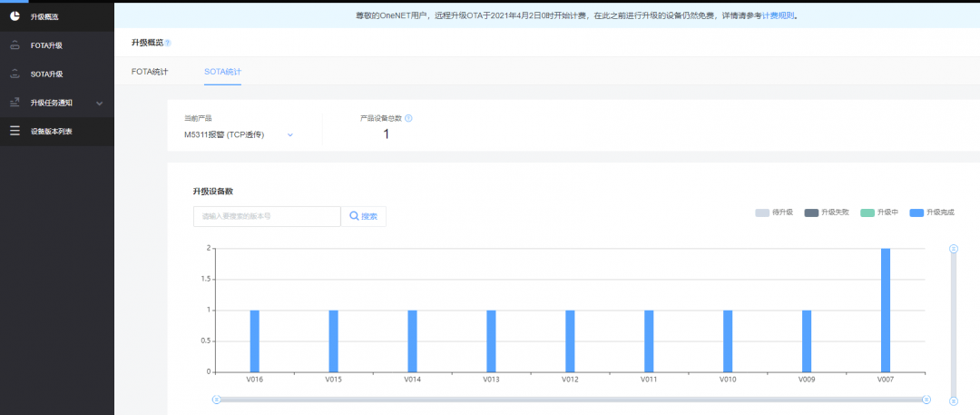Expand the 升级任务通知 submenu chevron

[100, 104]
